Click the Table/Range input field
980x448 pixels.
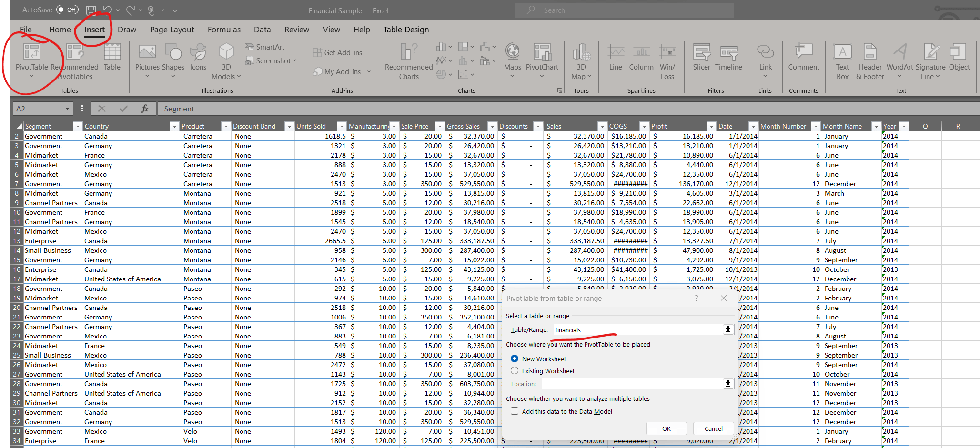point(638,329)
